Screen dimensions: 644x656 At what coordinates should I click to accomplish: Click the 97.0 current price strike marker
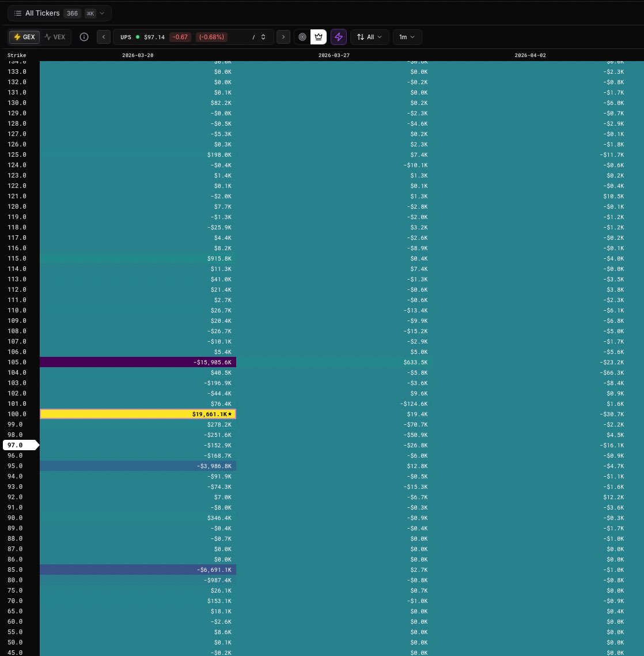pos(20,445)
